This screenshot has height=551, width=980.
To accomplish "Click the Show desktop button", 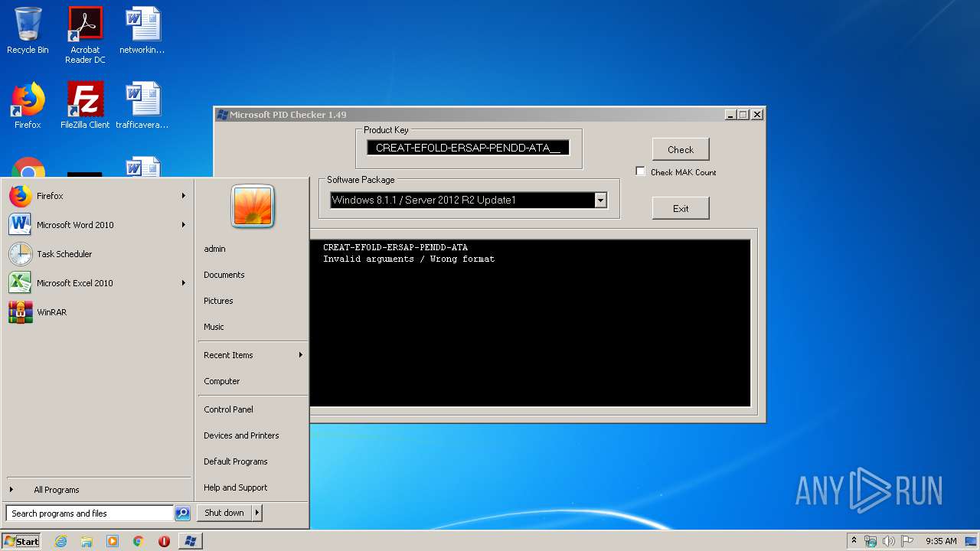I will pyautogui.click(x=972, y=541).
